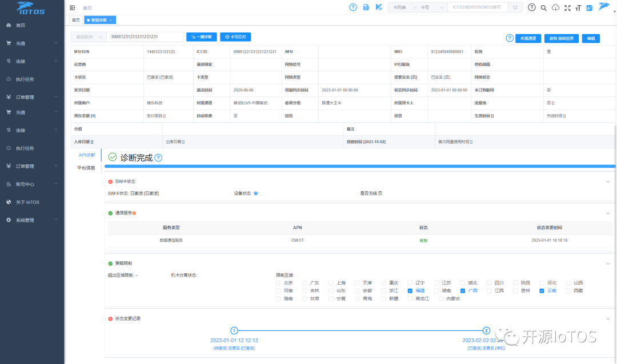Click the help icon beside 所属通道 button

click(510, 38)
